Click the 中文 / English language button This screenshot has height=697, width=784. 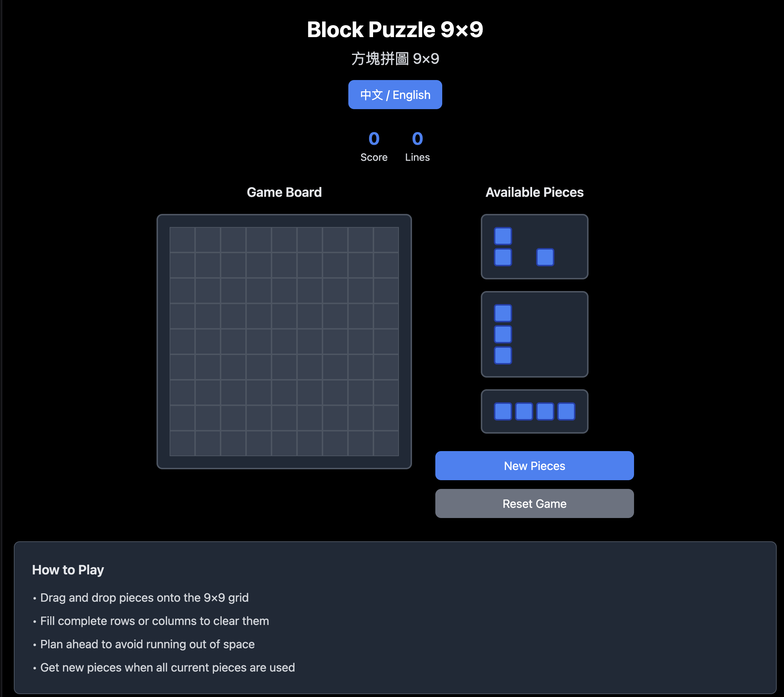pyautogui.click(x=395, y=95)
